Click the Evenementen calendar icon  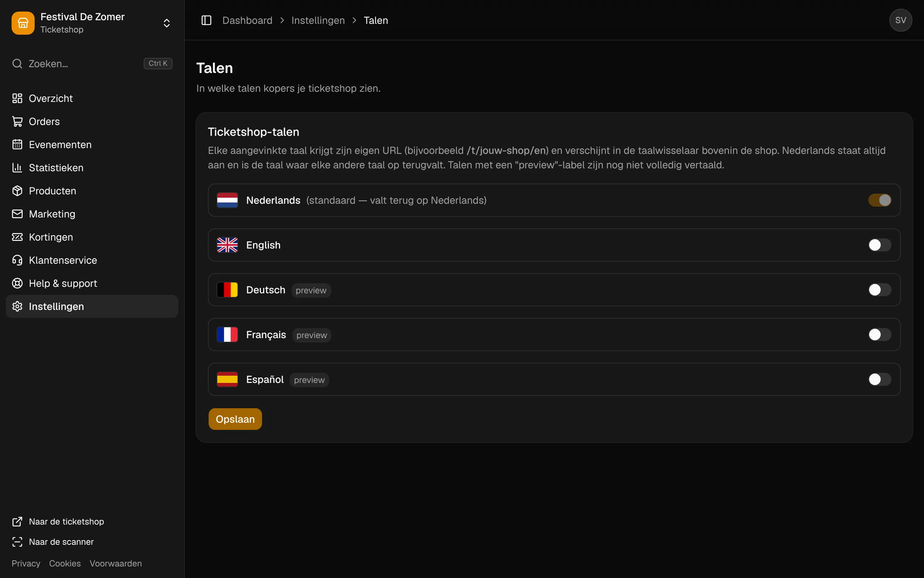click(x=17, y=144)
